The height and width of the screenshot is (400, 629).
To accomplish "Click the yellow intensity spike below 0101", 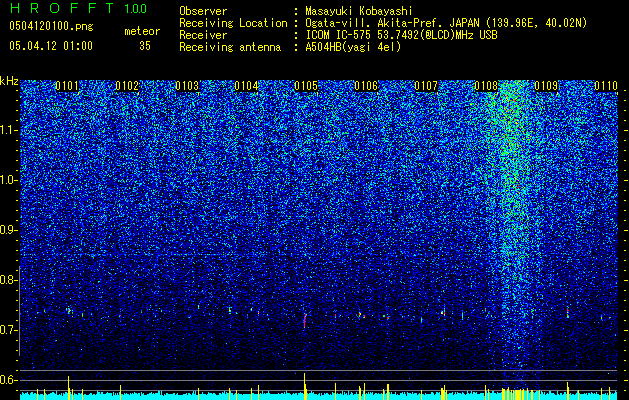I will 69,388.
